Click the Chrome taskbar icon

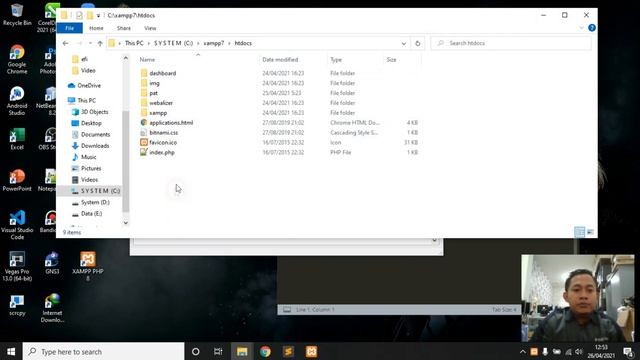[265, 351]
